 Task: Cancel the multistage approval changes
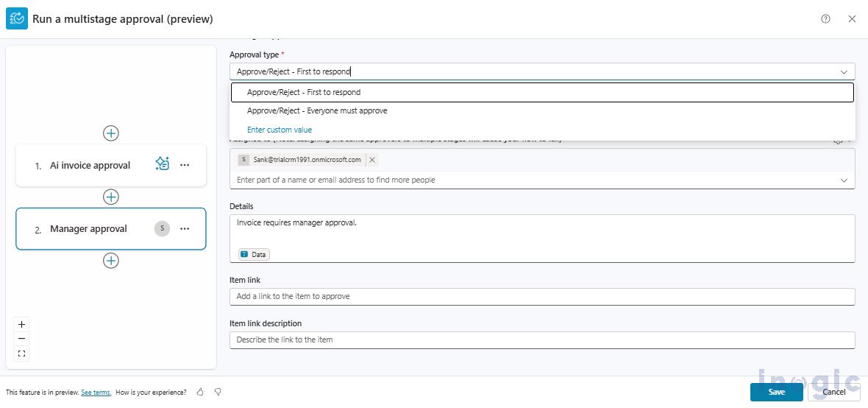tap(833, 392)
